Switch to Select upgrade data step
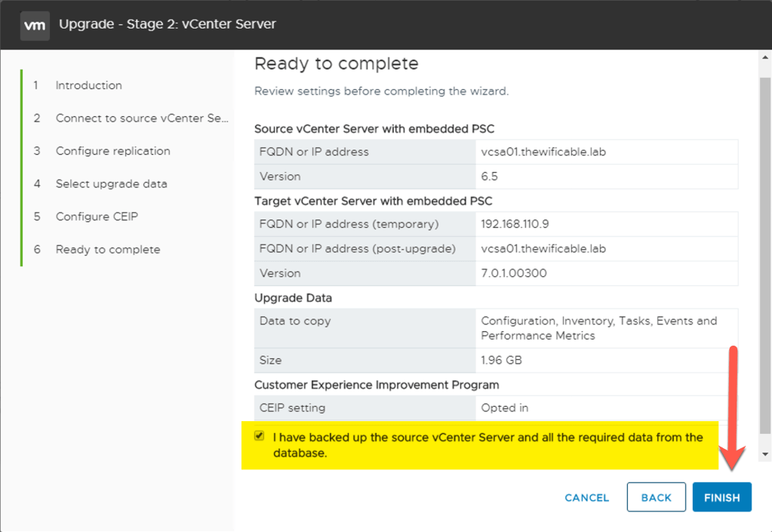 (111, 184)
